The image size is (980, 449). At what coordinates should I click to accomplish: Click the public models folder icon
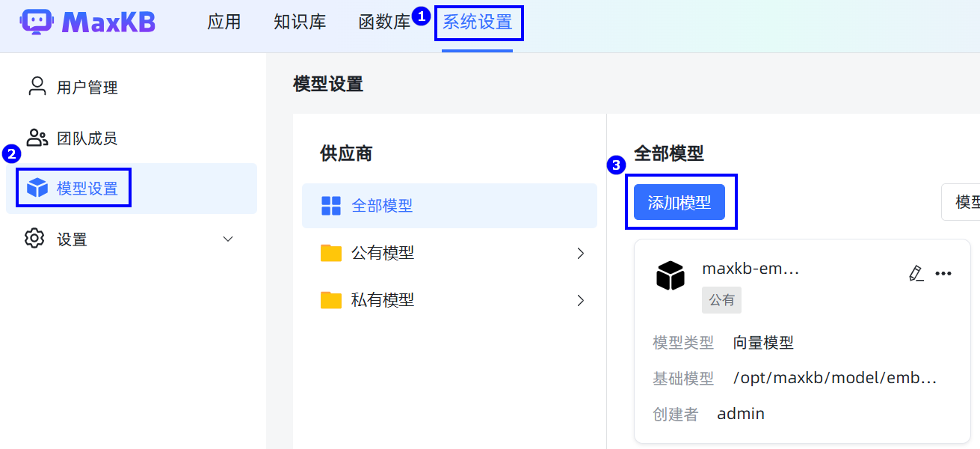click(330, 253)
